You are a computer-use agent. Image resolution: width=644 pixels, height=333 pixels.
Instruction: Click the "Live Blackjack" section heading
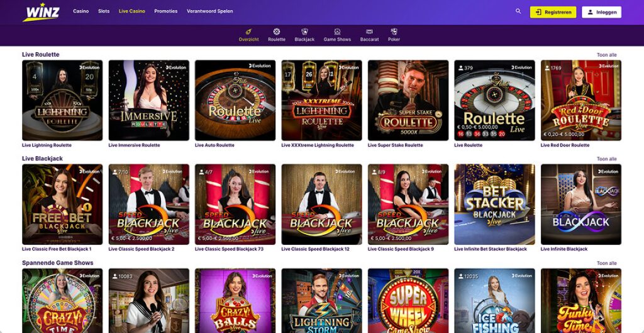click(42, 159)
